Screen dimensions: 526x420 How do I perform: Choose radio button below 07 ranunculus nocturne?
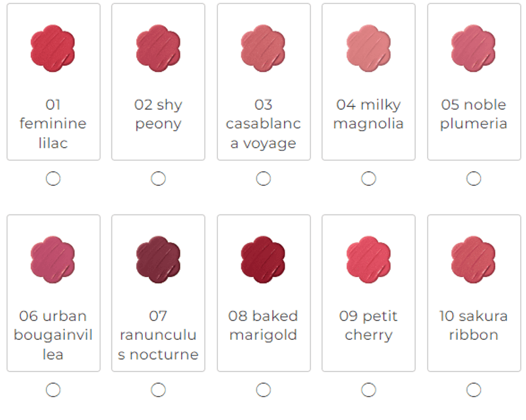158,390
